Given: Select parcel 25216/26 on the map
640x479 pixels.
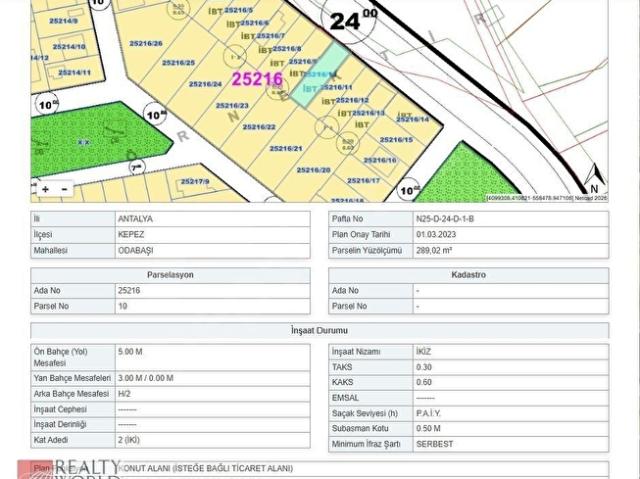Looking at the screenshot, I should pyautogui.click(x=146, y=43).
